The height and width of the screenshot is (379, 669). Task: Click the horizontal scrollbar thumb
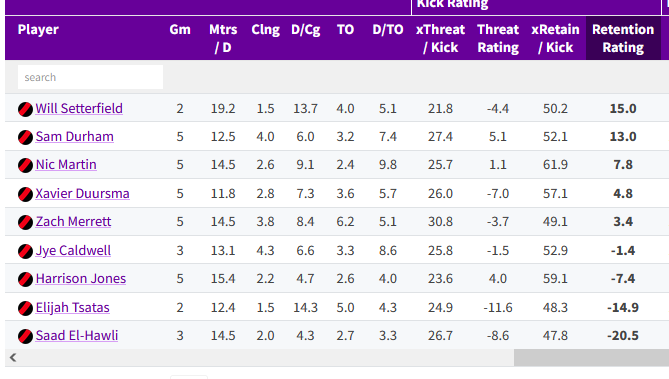(x=591, y=358)
